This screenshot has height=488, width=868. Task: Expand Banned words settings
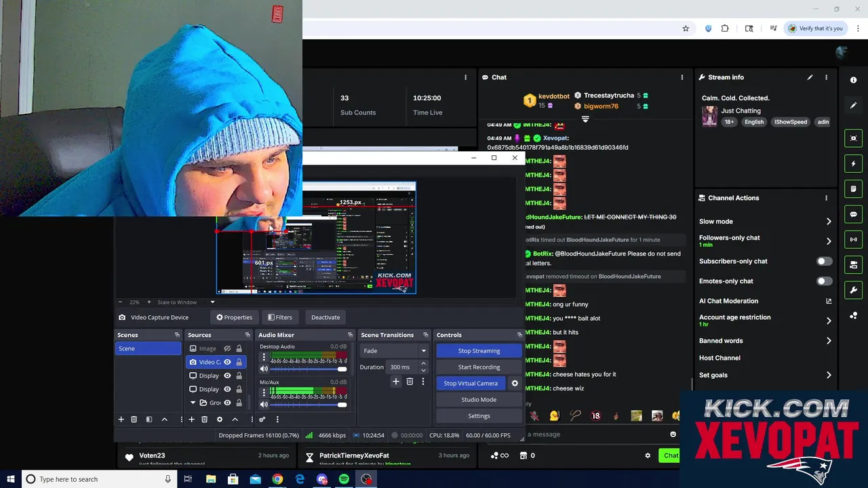tap(829, 341)
